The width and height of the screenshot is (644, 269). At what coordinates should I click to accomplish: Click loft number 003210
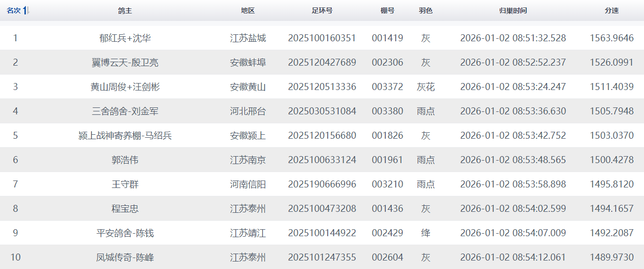387,184
